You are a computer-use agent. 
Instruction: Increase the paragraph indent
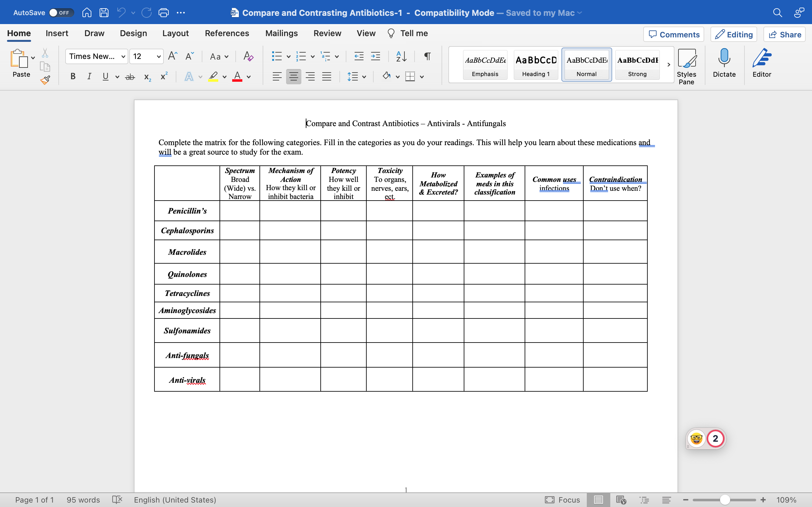click(376, 56)
